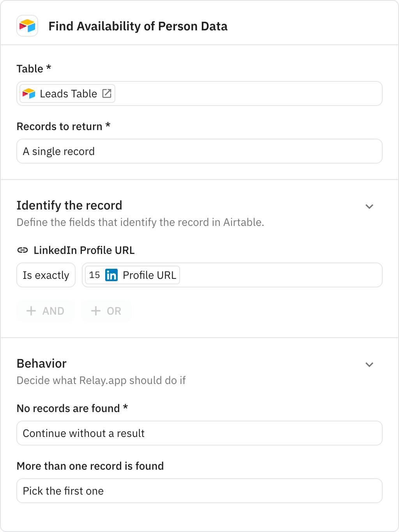Select the Leads Table field
The image size is (399, 532).
199,93
